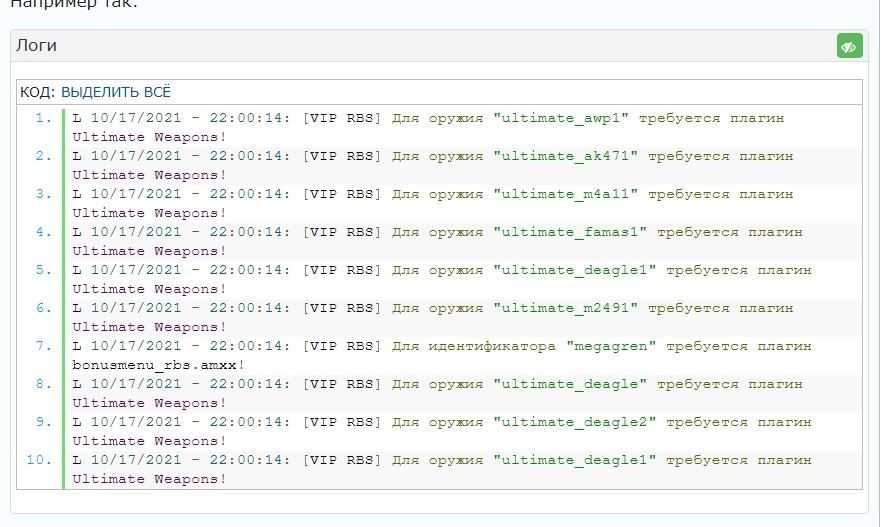This screenshot has height=527, width=883.
Task: Click the "ultimate_famas1" string in the log
Action: pos(570,232)
